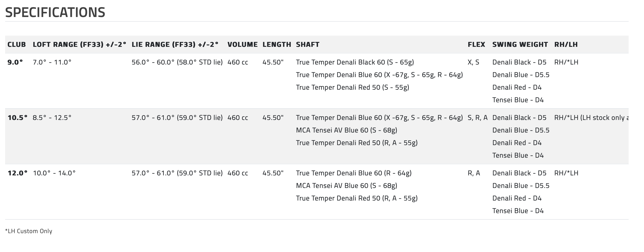
Task: Click the S, R, A flex cell
Action: tap(477, 118)
